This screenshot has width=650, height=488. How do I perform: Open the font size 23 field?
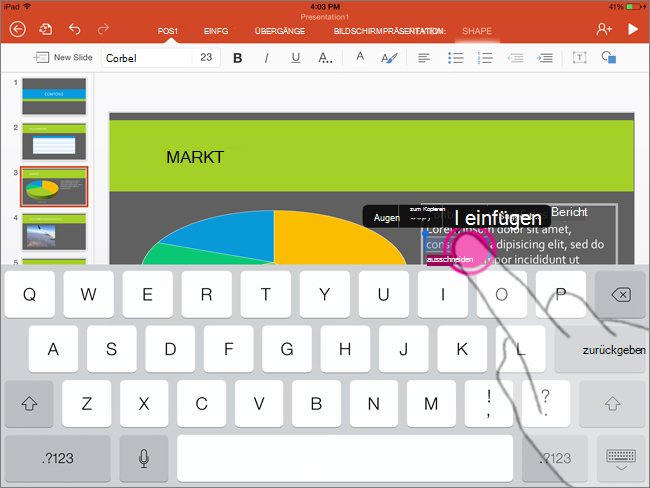[x=206, y=58]
